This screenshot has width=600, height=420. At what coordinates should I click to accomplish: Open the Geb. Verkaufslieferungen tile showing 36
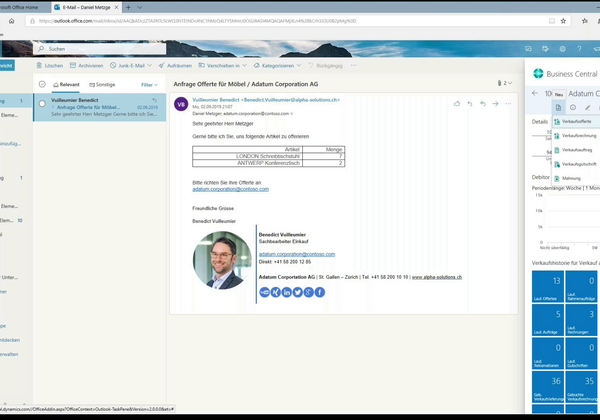click(548, 387)
